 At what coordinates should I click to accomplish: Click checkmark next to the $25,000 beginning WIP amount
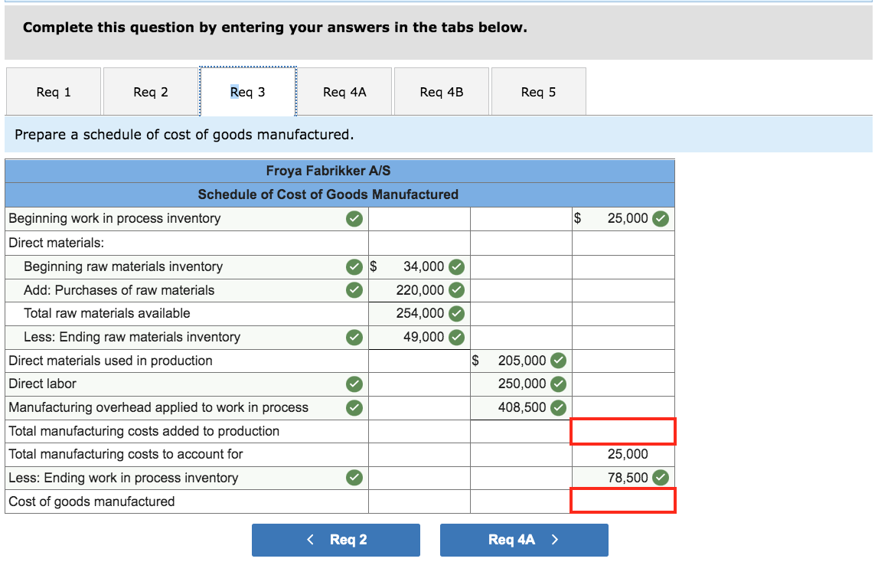tap(661, 219)
